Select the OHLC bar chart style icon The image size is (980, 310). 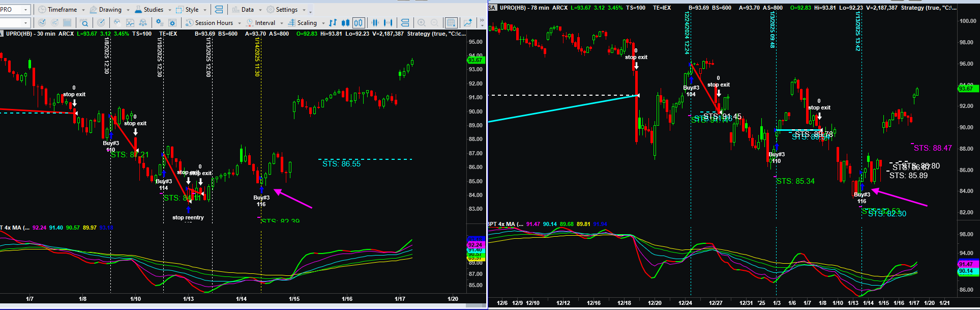pos(333,23)
